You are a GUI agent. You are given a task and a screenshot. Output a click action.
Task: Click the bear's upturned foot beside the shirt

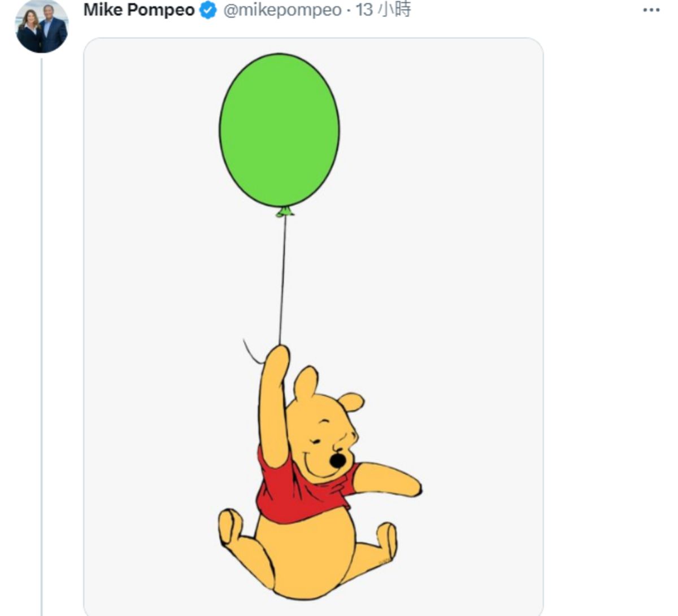click(x=229, y=526)
